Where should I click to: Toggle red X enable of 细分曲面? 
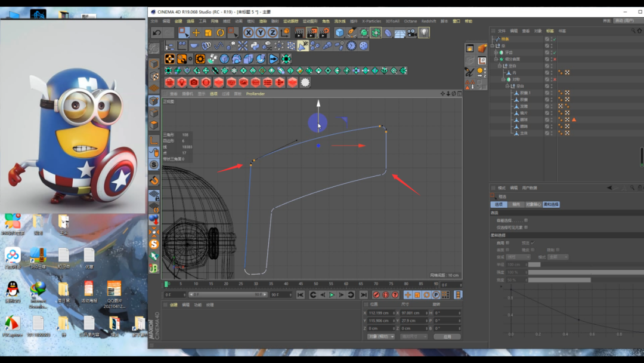pos(555,59)
